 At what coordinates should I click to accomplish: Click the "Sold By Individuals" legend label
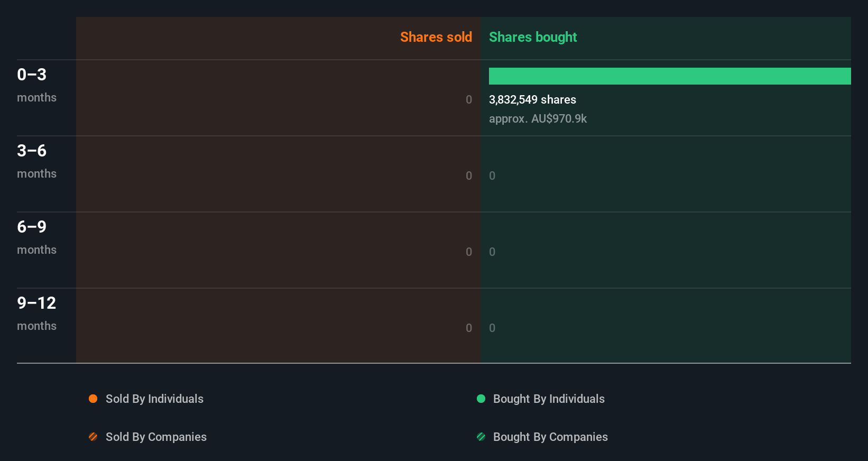pyautogui.click(x=154, y=399)
